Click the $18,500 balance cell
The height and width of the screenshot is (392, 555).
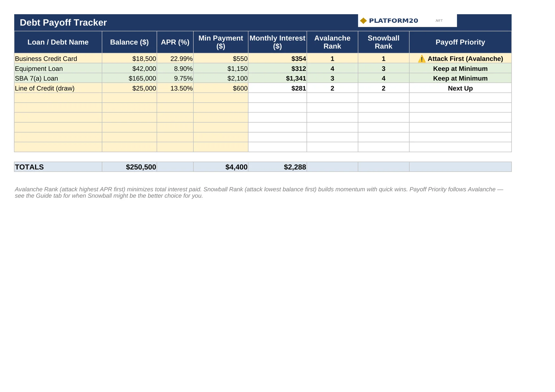click(129, 59)
